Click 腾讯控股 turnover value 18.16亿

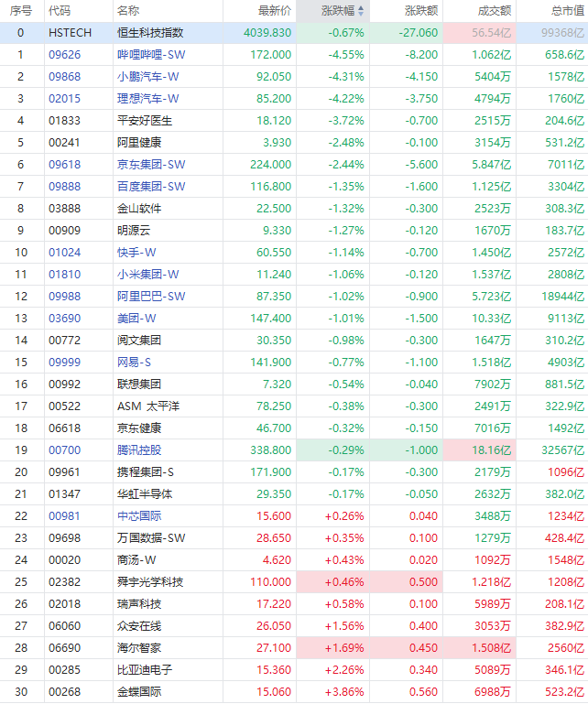coord(492,450)
